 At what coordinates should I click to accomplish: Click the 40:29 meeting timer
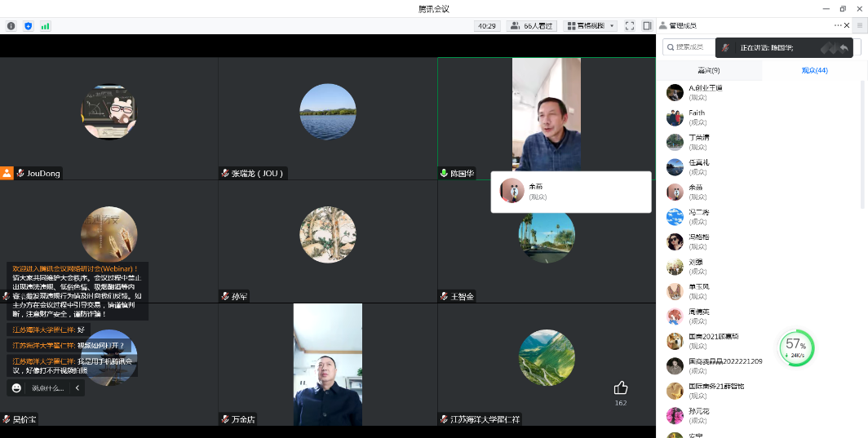487,26
